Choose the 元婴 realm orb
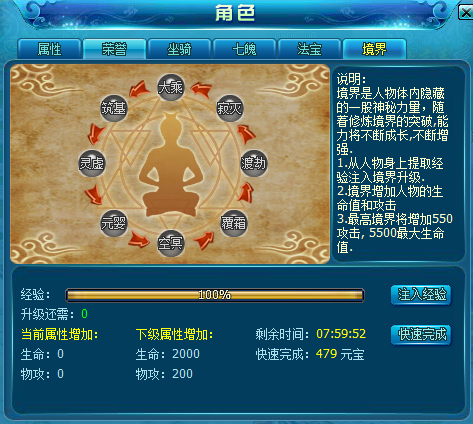Screen dimensions: 473x424 [114, 223]
